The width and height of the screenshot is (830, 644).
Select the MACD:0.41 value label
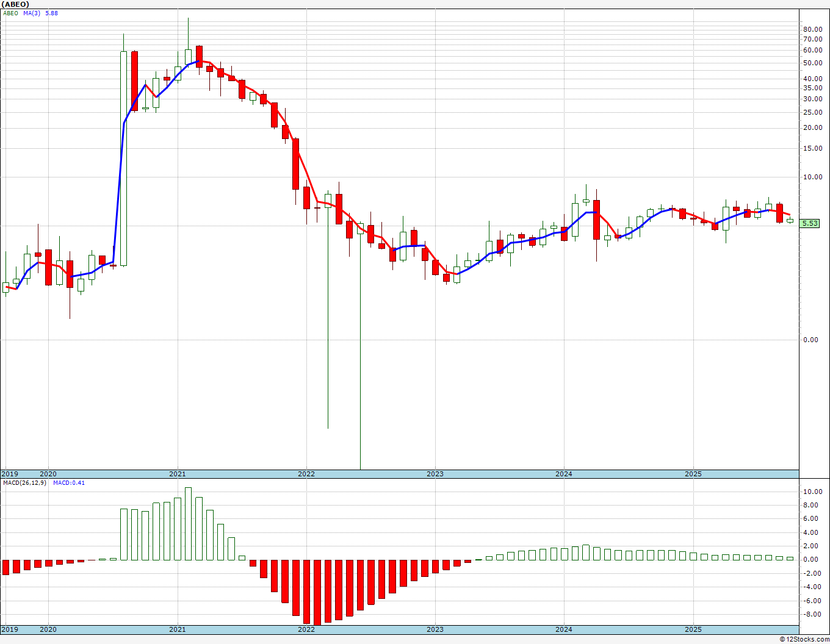[x=69, y=483]
